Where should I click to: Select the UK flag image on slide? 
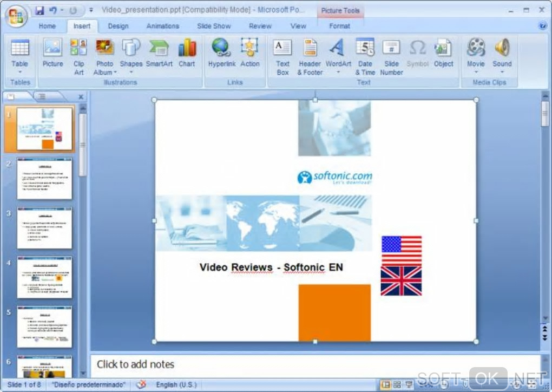(402, 280)
